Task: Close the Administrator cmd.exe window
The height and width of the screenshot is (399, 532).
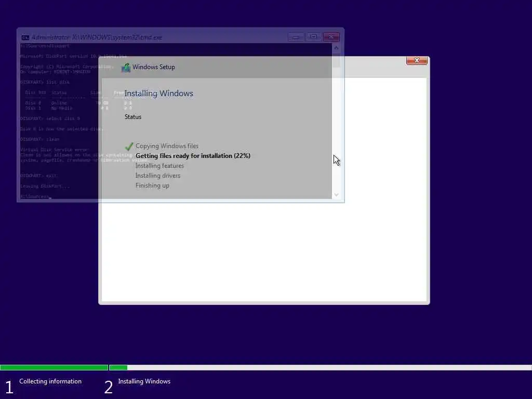Action: [331, 37]
